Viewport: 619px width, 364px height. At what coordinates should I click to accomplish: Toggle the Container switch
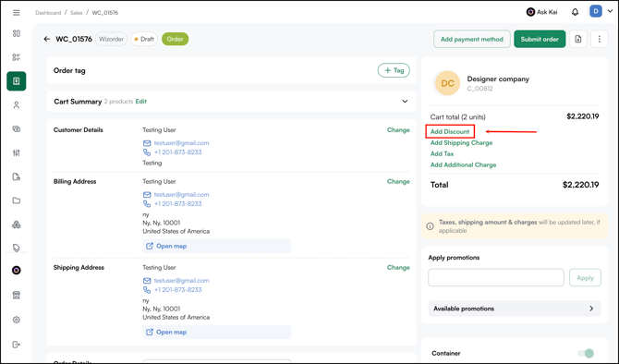pyautogui.click(x=586, y=353)
